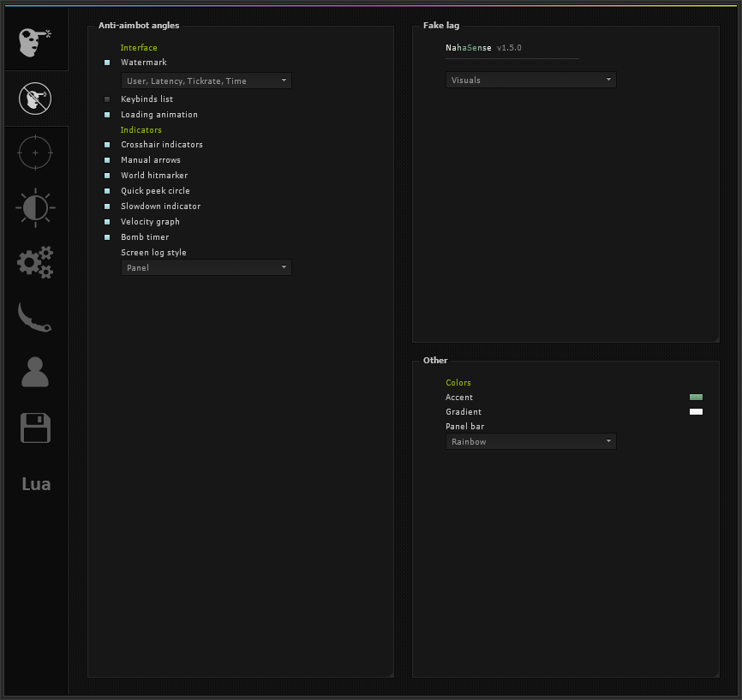This screenshot has width=742, height=700.
Task: Open the Legit crosshair icon tab
Action: [x=35, y=153]
